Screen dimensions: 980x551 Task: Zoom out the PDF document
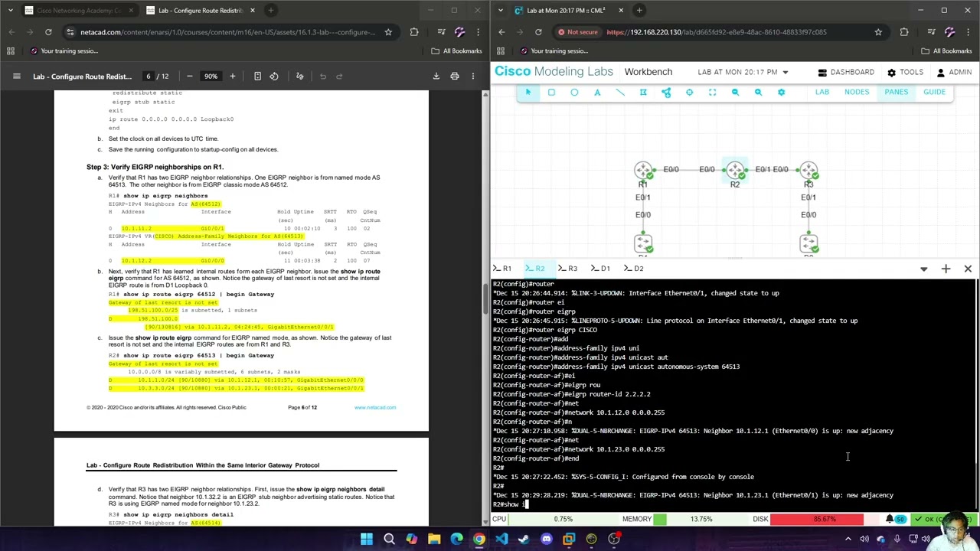[x=189, y=76]
